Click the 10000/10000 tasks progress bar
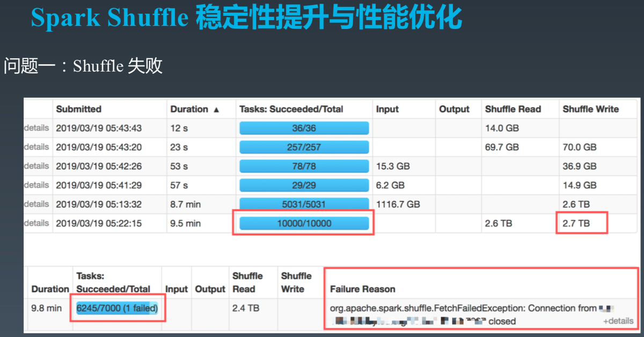This screenshot has height=337, width=644. click(304, 223)
